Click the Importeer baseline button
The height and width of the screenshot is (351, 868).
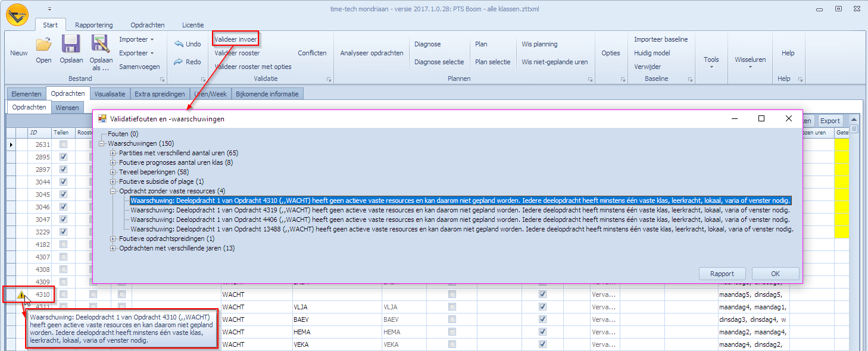[x=661, y=39]
